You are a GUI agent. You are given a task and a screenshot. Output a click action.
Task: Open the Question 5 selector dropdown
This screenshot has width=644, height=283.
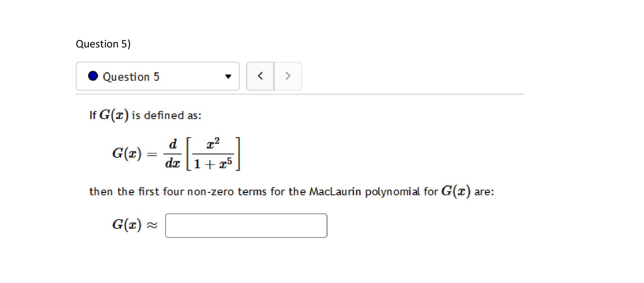point(157,76)
